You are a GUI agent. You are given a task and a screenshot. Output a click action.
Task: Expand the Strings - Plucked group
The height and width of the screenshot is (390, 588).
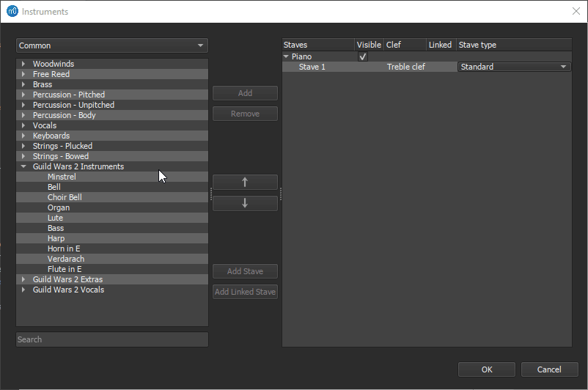(x=23, y=146)
